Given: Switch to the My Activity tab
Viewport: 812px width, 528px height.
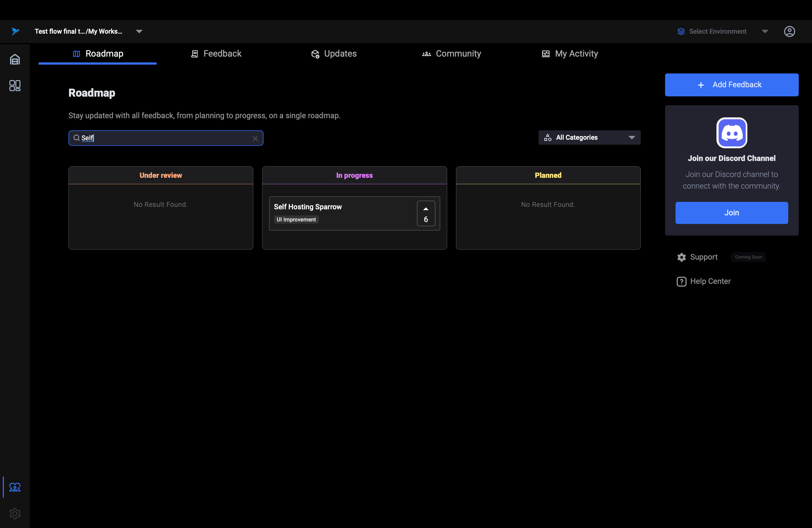Looking at the screenshot, I should (570, 54).
